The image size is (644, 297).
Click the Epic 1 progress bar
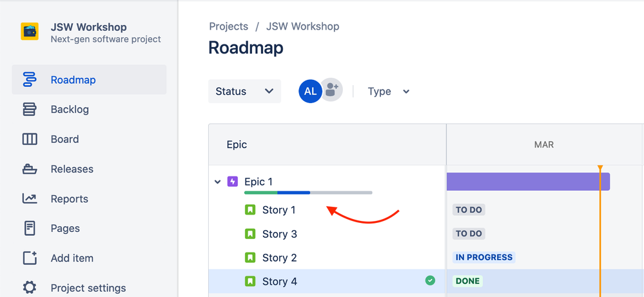click(308, 193)
